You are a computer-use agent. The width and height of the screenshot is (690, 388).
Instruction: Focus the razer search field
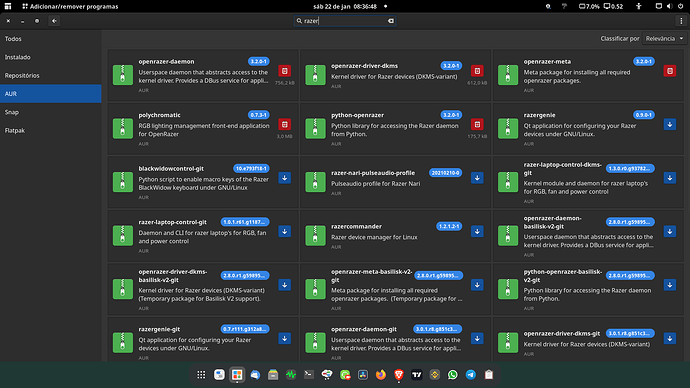[345, 21]
